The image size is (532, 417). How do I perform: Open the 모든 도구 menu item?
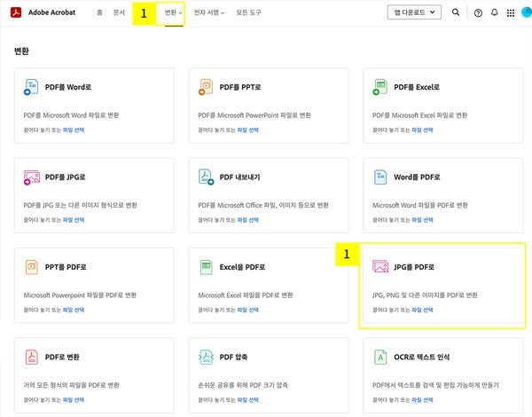248,13
